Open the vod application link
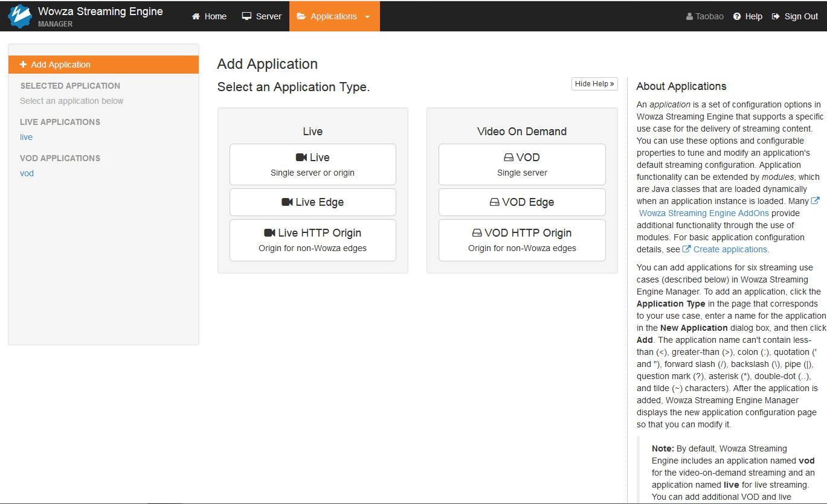Viewport: 827px width, 504px height. click(x=27, y=173)
